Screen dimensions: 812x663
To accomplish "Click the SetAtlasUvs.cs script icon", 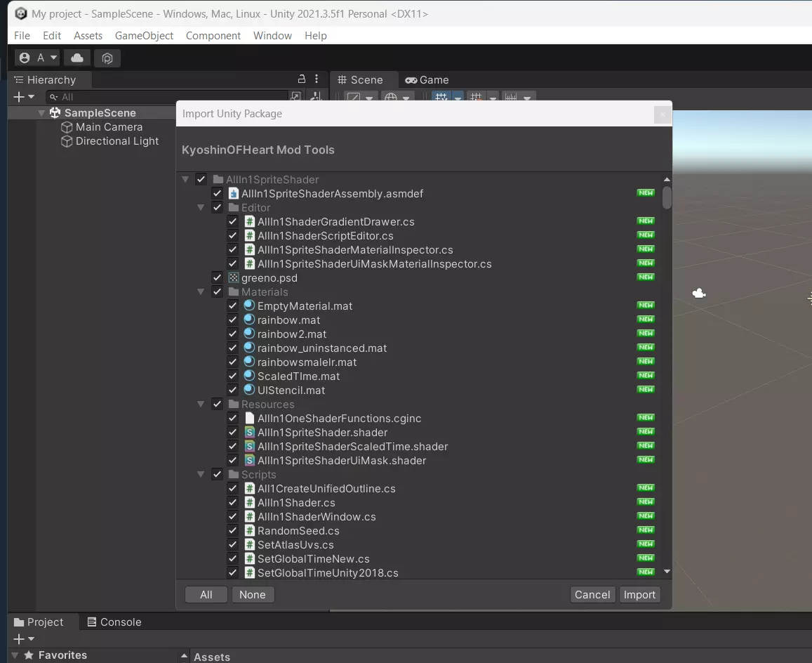I will (250, 545).
